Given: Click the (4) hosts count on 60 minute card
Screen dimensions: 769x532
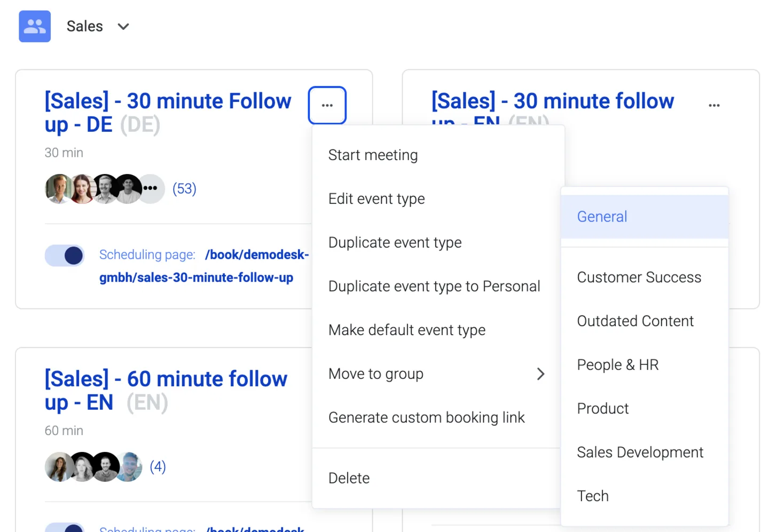Looking at the screenshot, I should pyautogui.click(x=158, y=467).
